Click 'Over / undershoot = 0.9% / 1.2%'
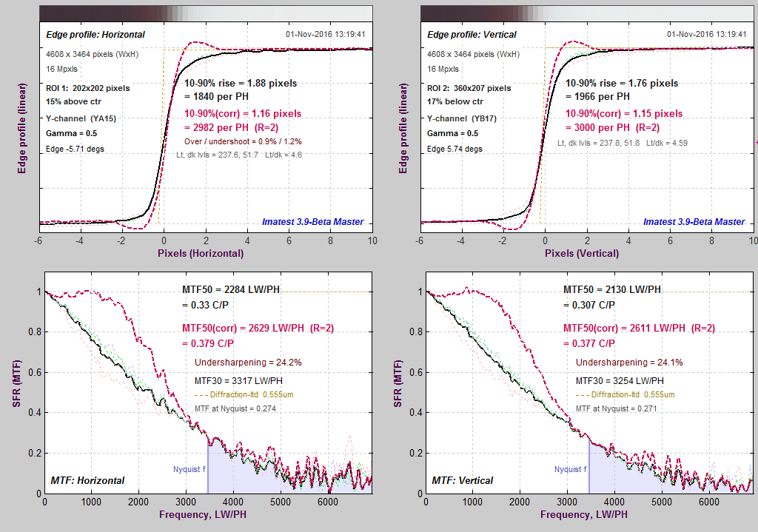Screen dimensions: 758x532 pyautogui.click(x=243, y=141)
